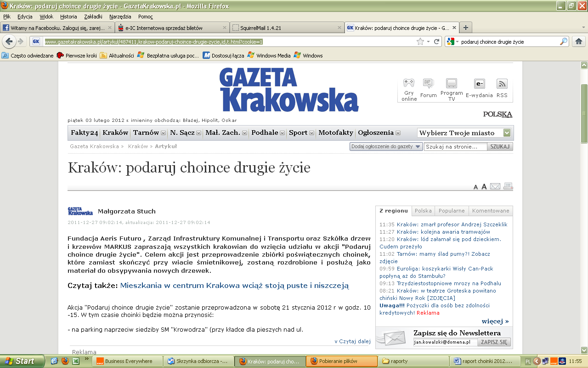Click Windows Start button
Viewport: 588px width, 368px height.
pos(22,361)
